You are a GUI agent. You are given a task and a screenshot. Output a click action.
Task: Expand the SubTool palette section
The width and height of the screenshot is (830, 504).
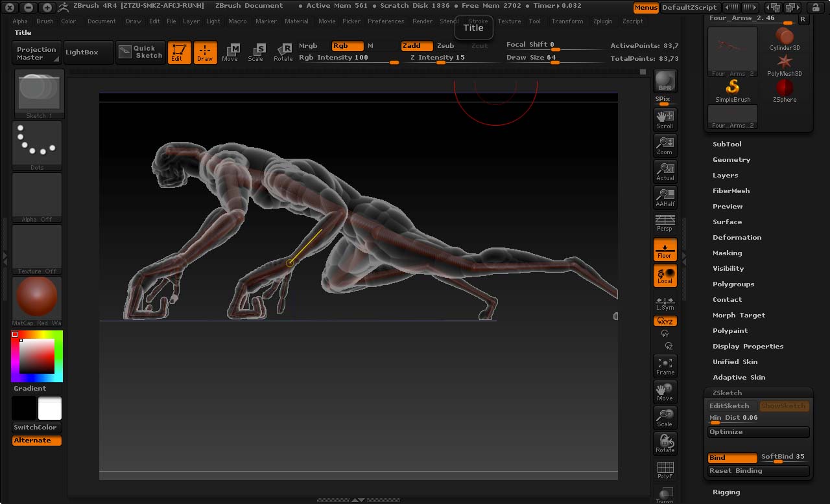(727, 144)
